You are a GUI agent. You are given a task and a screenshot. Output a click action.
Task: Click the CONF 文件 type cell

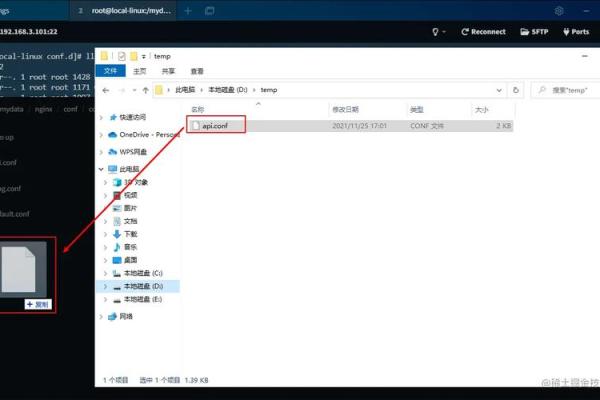427,126
